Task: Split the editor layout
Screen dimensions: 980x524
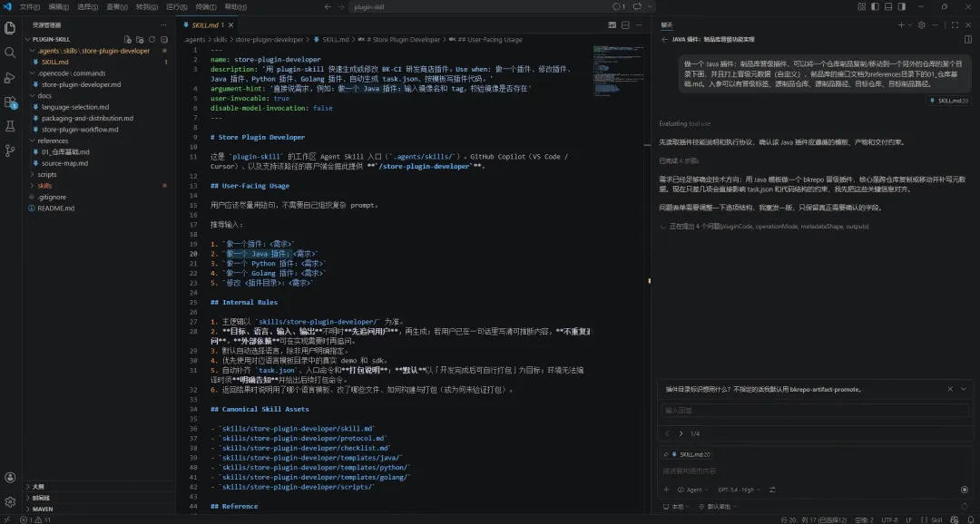Action: [625, 25]
